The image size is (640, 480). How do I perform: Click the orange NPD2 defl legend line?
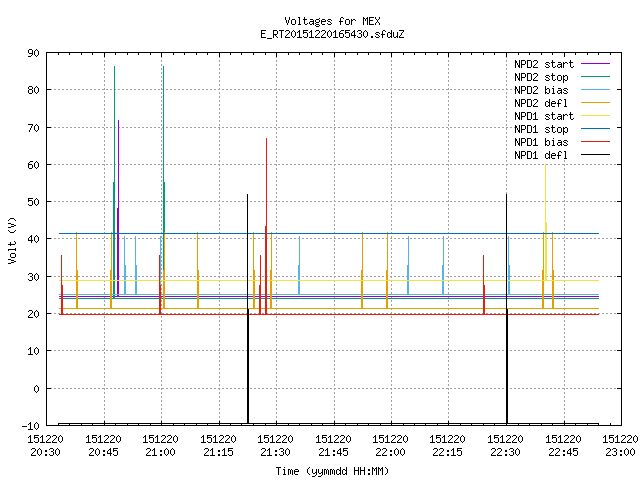(595, 102)
